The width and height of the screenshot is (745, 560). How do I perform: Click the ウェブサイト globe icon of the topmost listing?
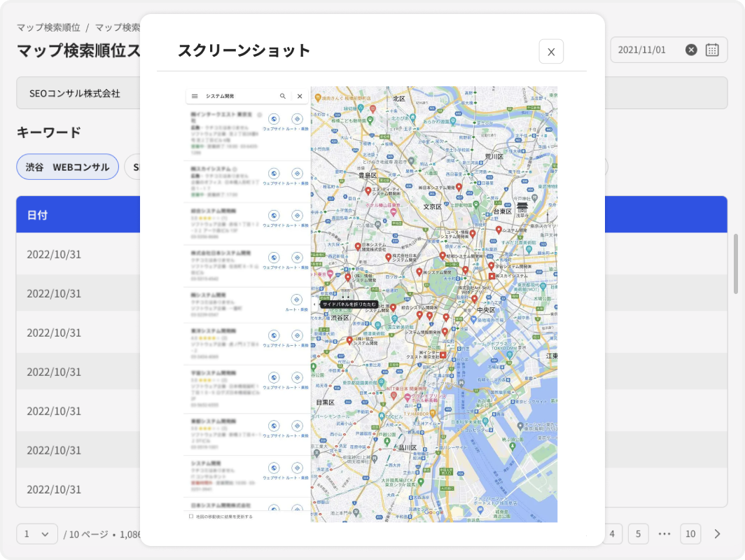[273, 119]
